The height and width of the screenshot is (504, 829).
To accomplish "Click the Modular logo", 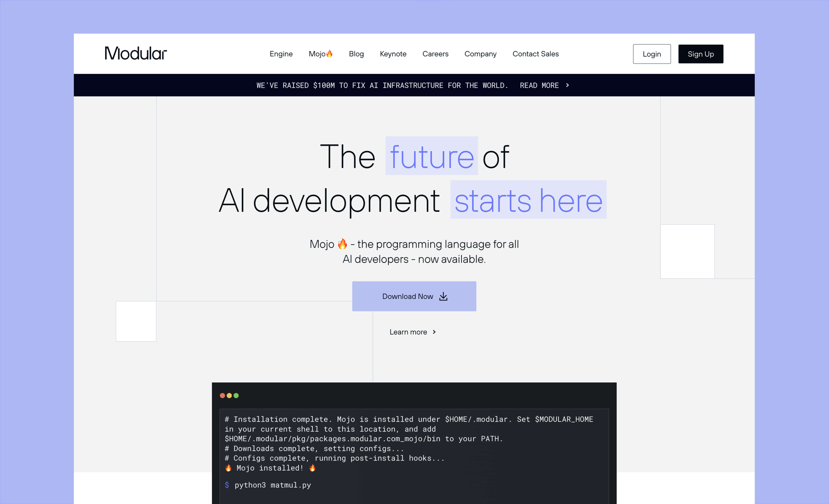I will (x=136, y=54).
